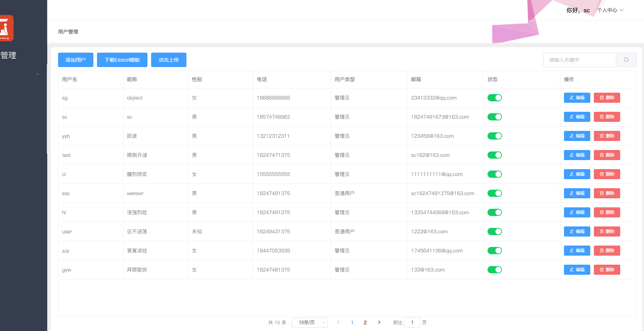The image size is (644, 331).
Task: Select page 1 in pagination
Action: point(352,322)
